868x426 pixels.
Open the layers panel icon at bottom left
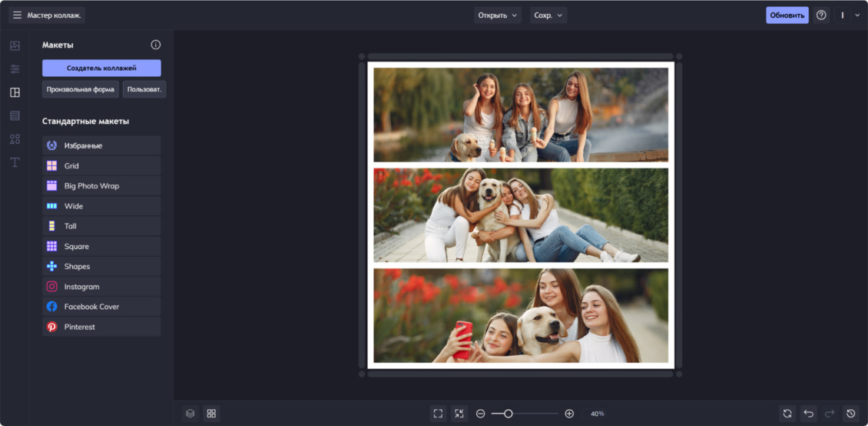coord(190,413)
